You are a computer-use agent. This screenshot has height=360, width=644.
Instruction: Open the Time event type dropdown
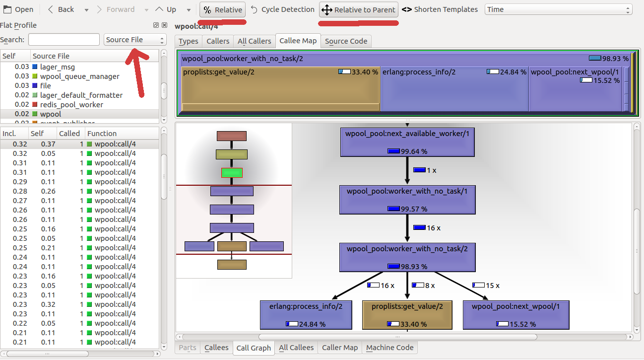(x=558, y=9)
